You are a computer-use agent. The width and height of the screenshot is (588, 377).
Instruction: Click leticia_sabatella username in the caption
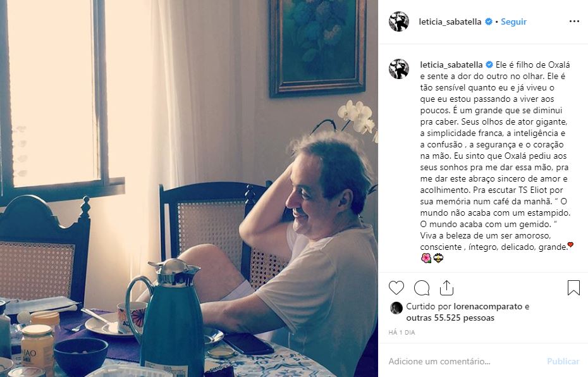click(x=451, y=65)
